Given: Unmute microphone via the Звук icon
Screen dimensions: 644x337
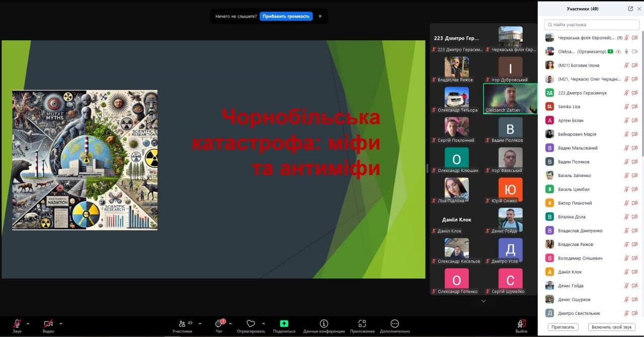Looking at the screenshot, I should [x=17, y=323].
